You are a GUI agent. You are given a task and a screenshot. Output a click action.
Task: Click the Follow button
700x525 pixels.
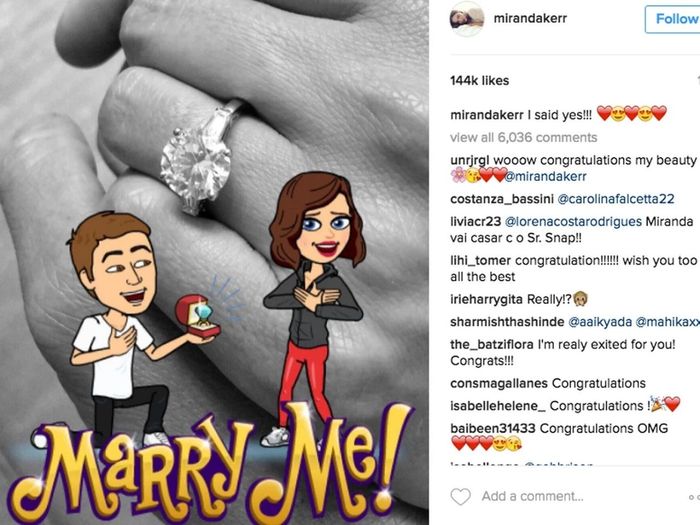click(673, 19)
